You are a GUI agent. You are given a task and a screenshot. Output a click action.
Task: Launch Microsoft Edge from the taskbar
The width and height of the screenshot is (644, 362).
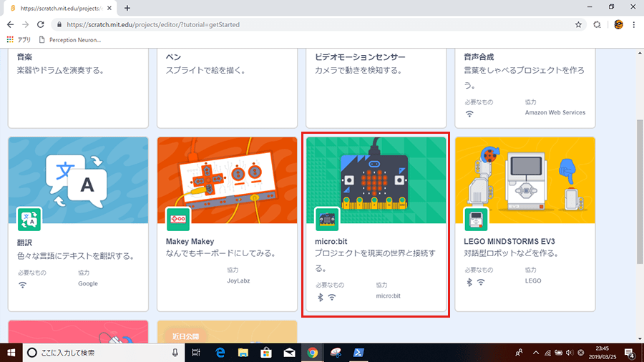point(220,353)
